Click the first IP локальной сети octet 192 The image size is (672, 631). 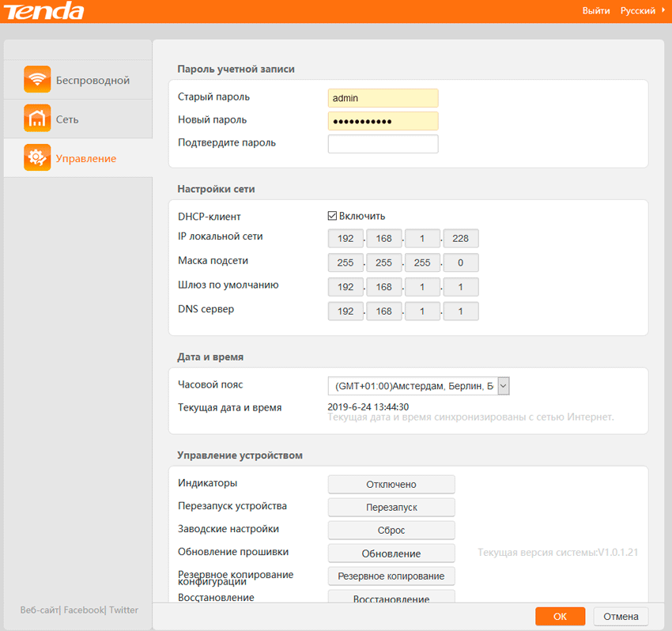tap(345, 238)
